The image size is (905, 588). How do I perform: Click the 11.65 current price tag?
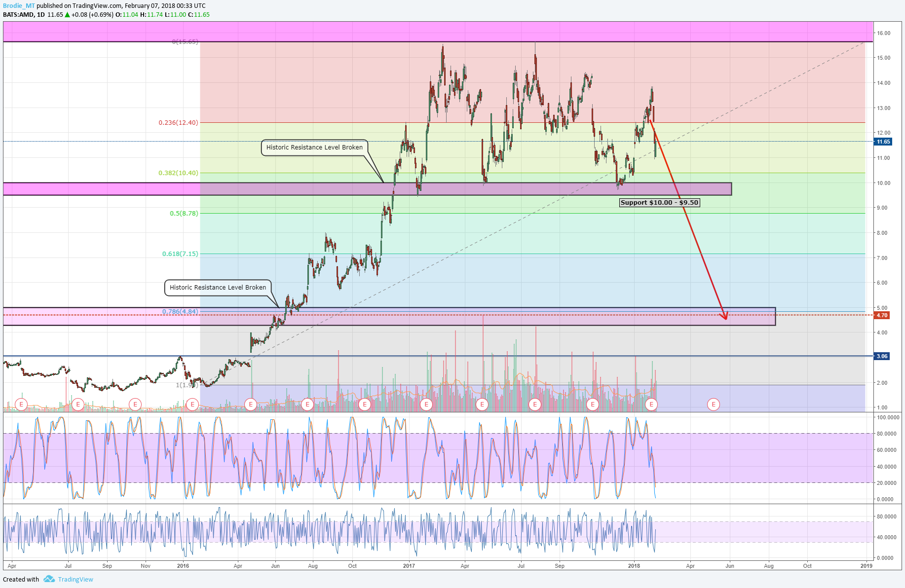[x=883, y=142]
